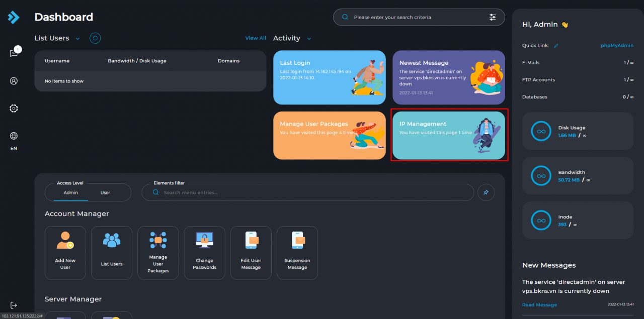Image resolution: width=644 pixels, height=319 pixels.
Task: Open the settings gear sidebar icon
Action: [14, 109]
